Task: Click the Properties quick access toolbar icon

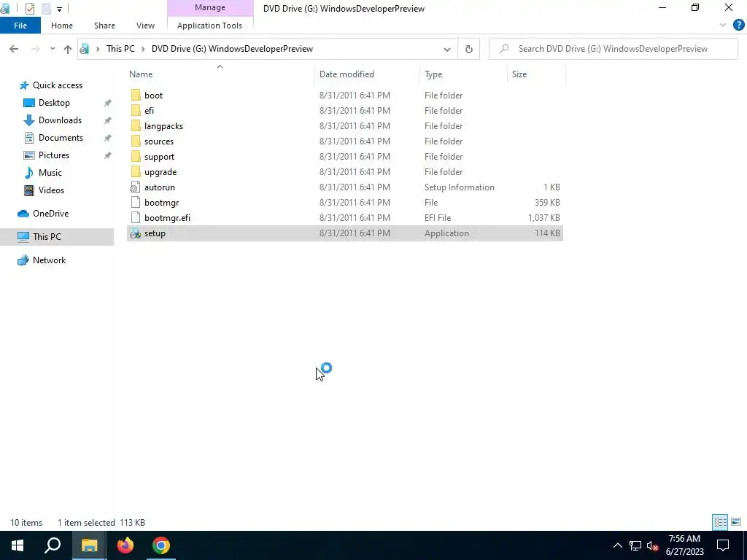Action: 29,9
